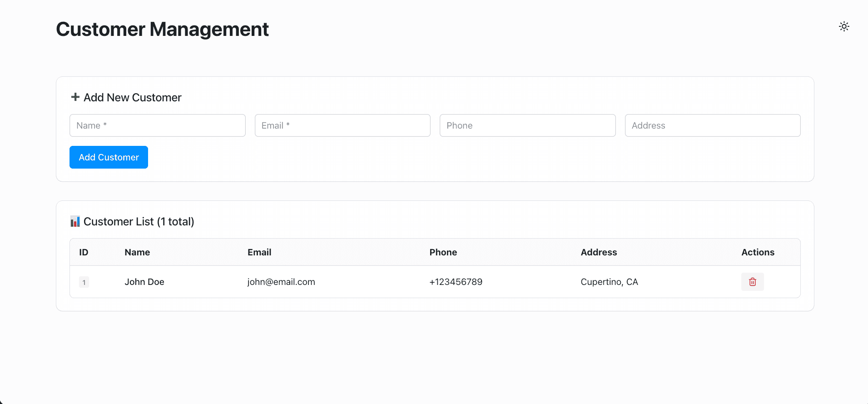Toggle the light/dark theme sun icon

point(844,26)
